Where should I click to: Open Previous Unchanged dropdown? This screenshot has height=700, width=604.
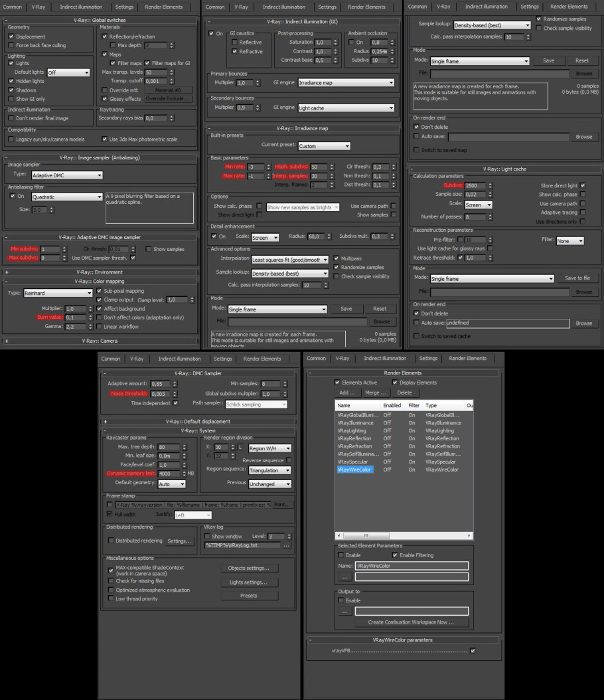pyautogui.click(x=270, y=484)
